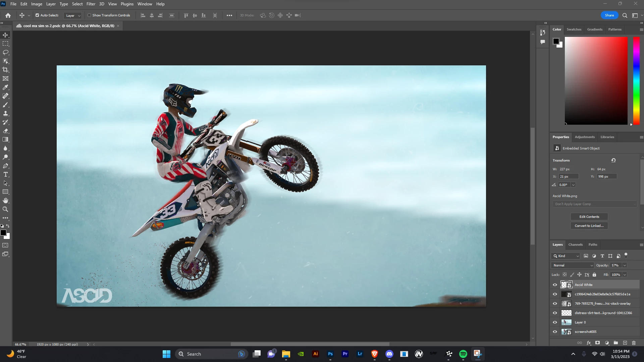Image resolution: width=644 pixels, height=362 pixels.
Task: Open the Filter menu
Action: pyautogui.click(x=91, y=4)
